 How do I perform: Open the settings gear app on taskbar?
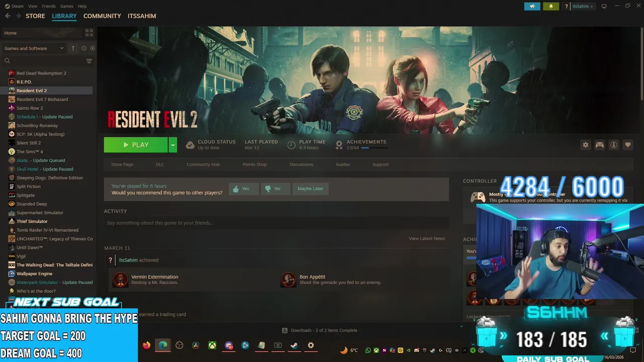(x=311, y=345)
